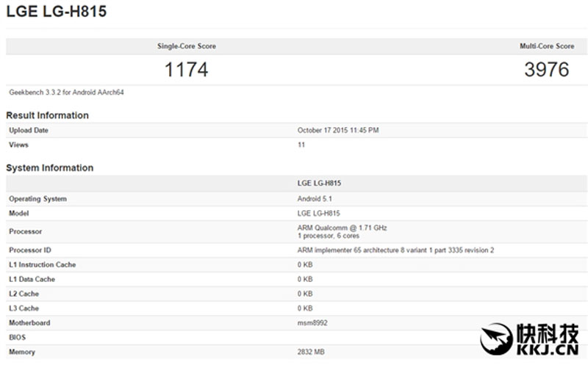Click the Multi-Core Score header

click(547, 46)
